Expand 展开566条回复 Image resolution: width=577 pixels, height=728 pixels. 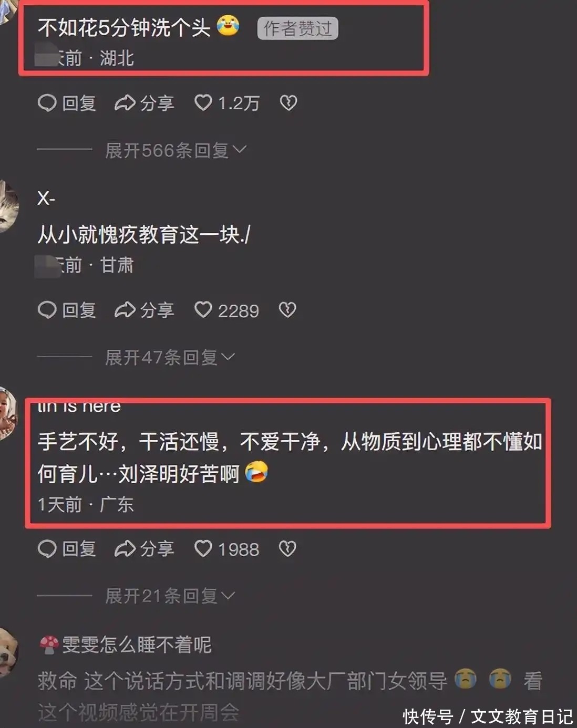[x=176, y=150]
